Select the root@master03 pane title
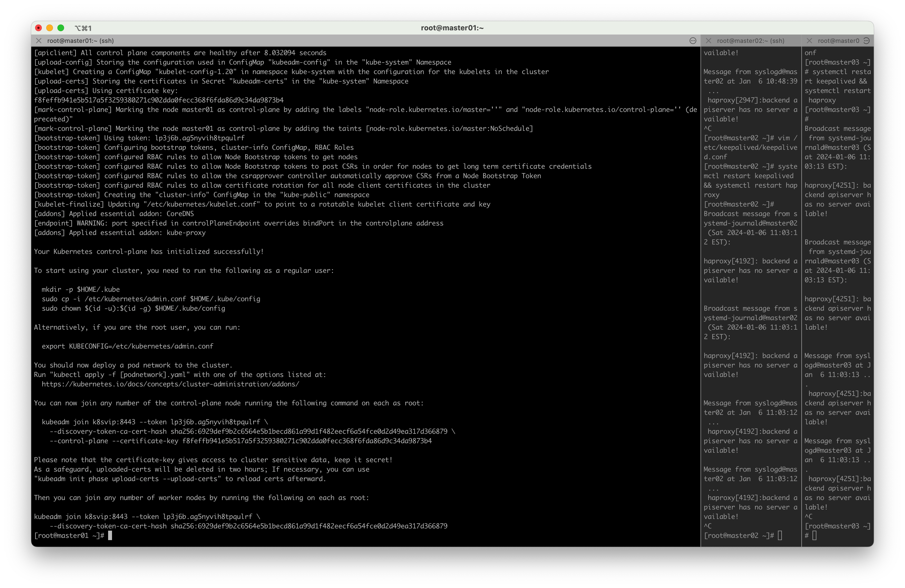 coord(838,41)
